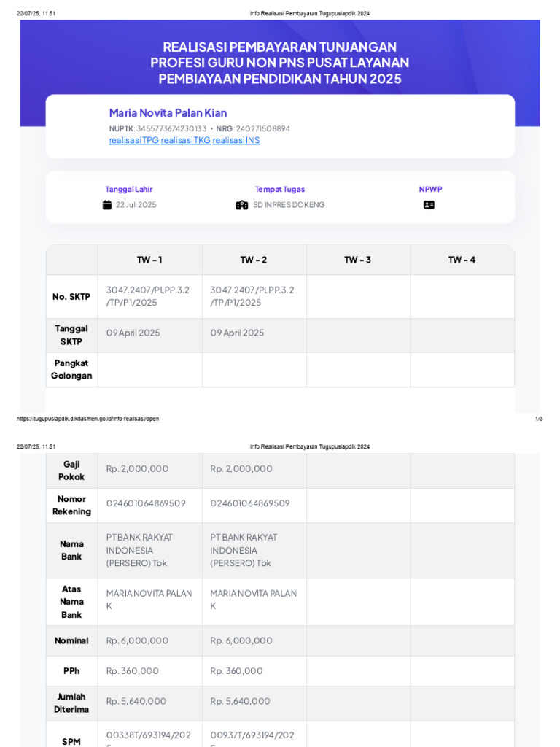
Task: Click the tugupusiapdik URL in the page footer
Action: (87, 419)
